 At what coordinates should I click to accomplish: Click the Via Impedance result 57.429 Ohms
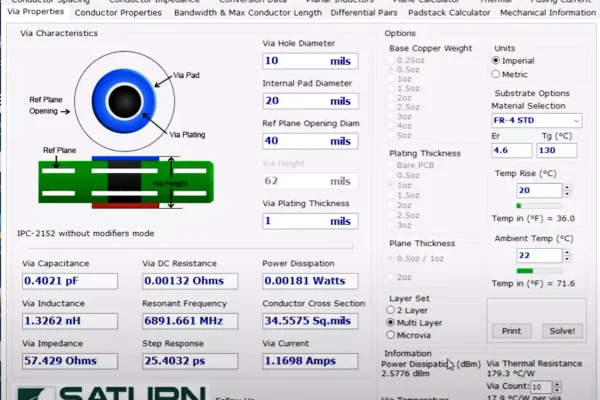[x=70, y=361]
